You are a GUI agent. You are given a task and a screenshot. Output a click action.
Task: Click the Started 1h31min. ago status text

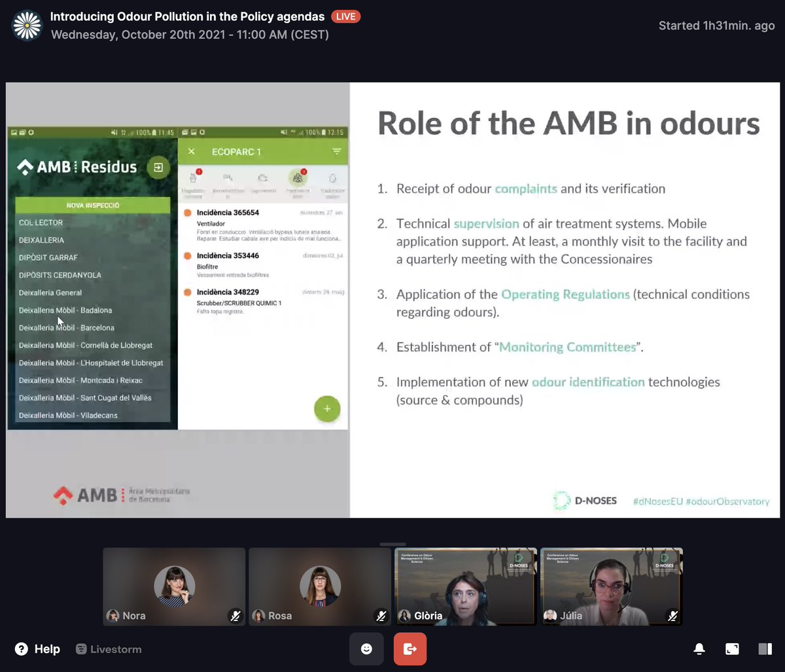(716, 26)
